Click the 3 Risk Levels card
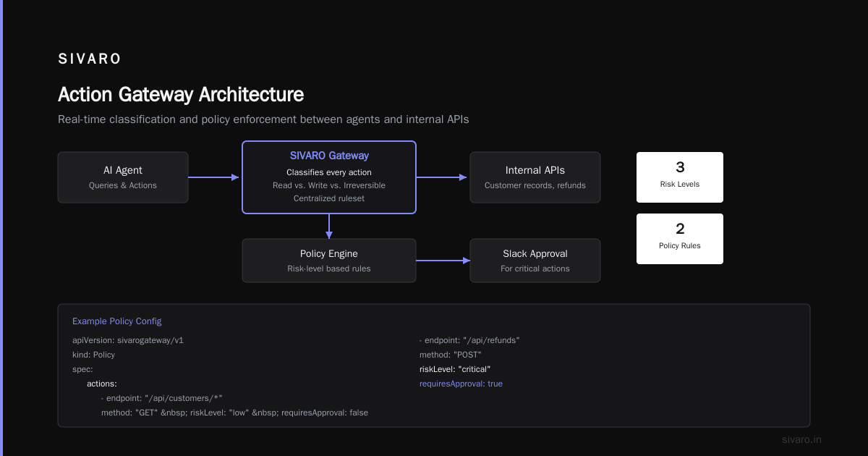 click(680, 177)
